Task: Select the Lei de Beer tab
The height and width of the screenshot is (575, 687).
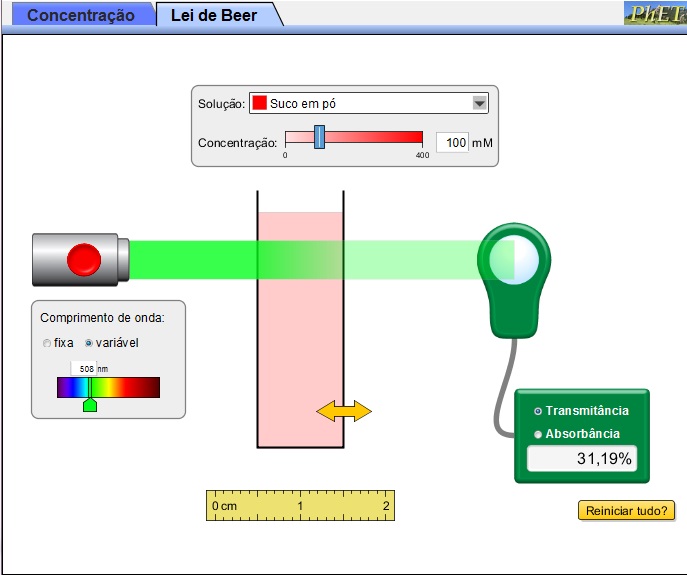Action: [213, 16]
